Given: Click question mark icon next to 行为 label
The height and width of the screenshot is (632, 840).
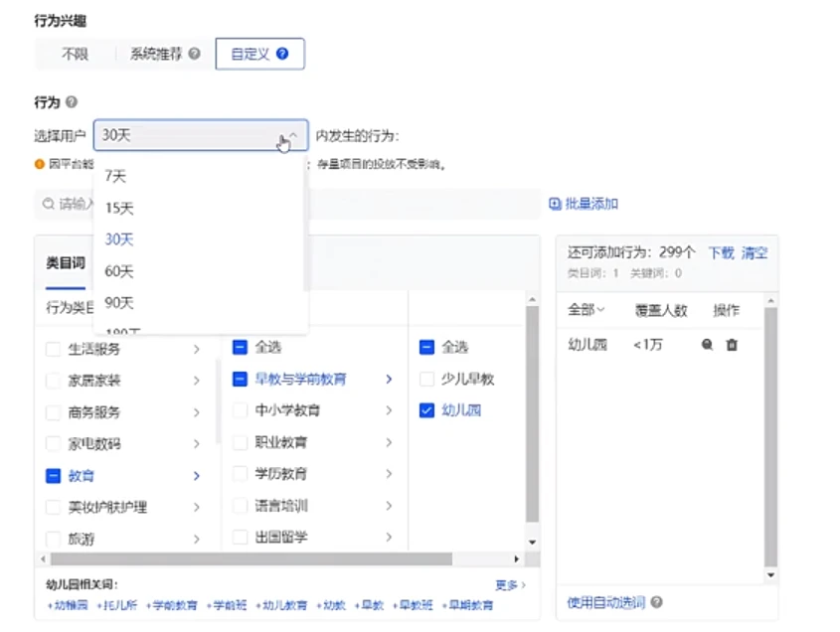Looking at the screenshot, I should pyautogui.click(x=71, y=102).
